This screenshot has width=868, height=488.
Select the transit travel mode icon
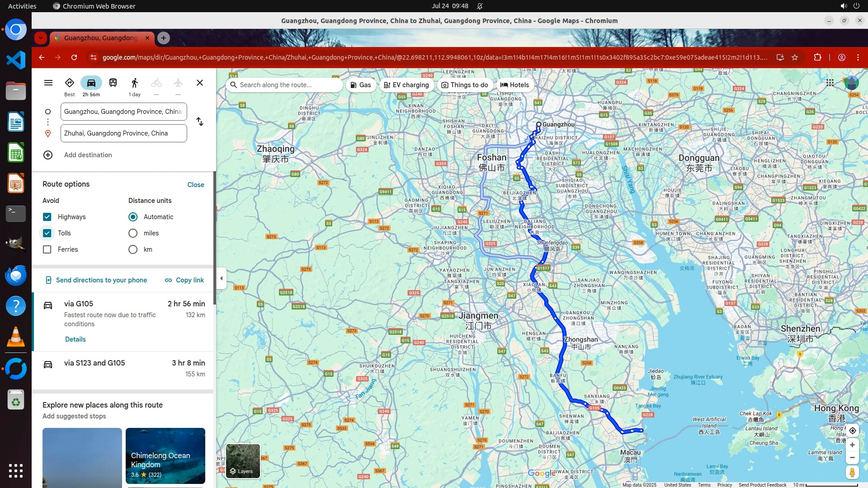point(113,83)
